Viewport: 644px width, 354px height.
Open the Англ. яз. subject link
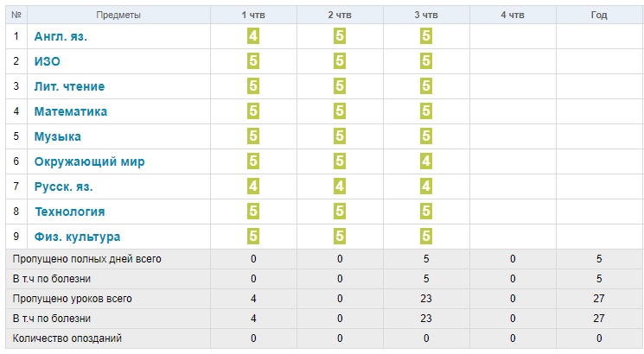[x=61, y=36]
